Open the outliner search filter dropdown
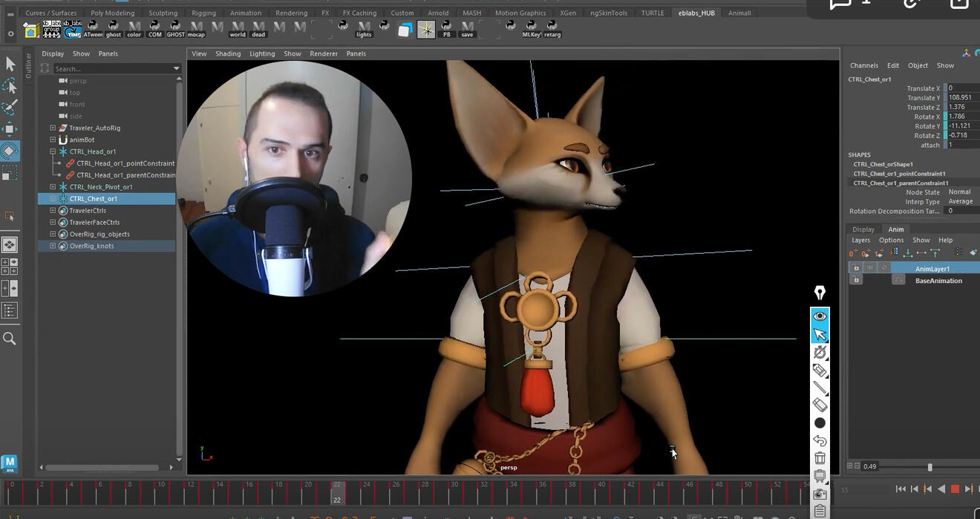The height and width of the screenshot is (519, 980). point(176,68)
